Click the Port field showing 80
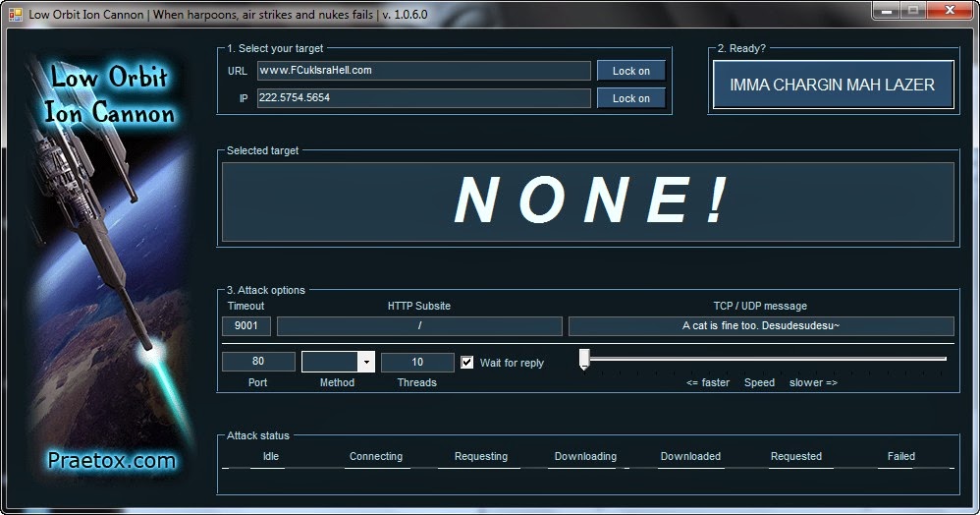 tap(258, 362)
